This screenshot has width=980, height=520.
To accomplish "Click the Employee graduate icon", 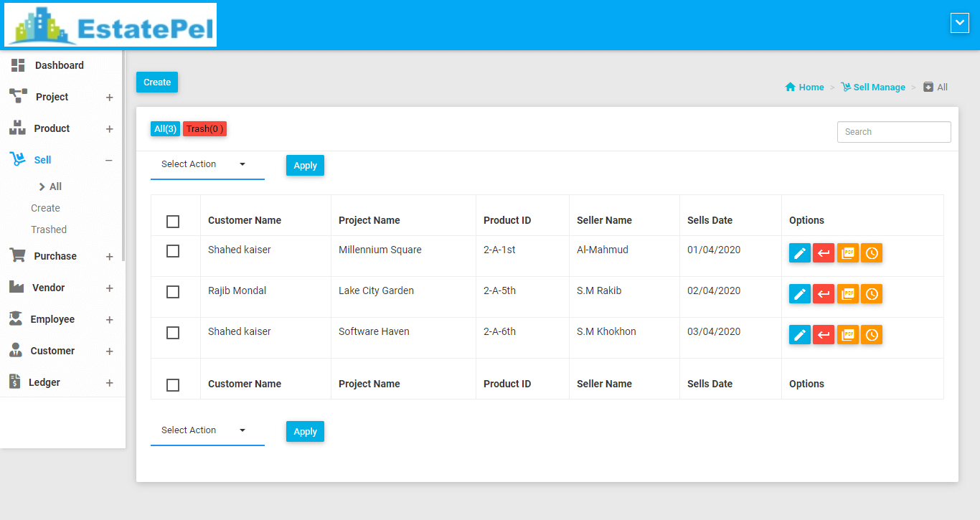I will pos(16,318).
